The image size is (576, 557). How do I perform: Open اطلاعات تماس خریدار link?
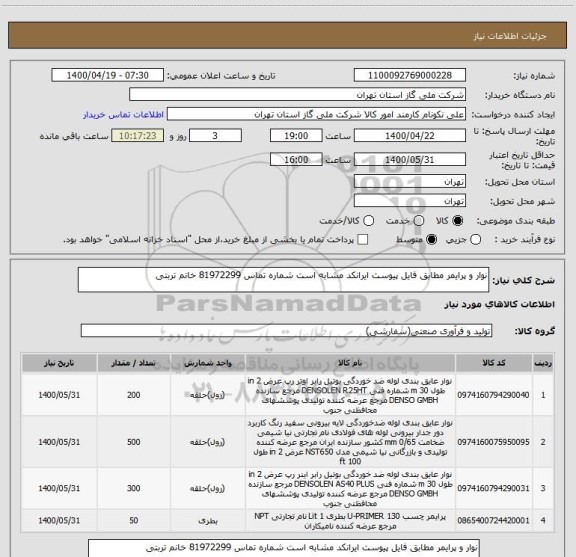click(123, 115)
